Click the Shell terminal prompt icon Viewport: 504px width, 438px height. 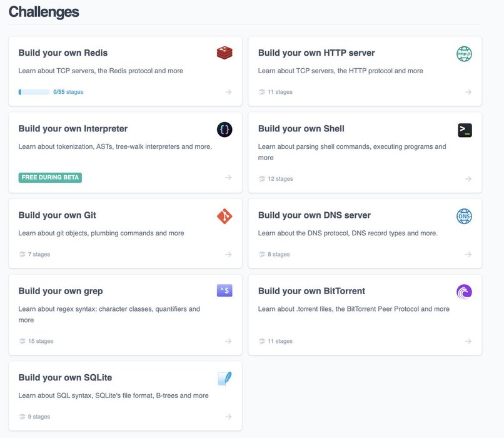click(x=465, y=130)
